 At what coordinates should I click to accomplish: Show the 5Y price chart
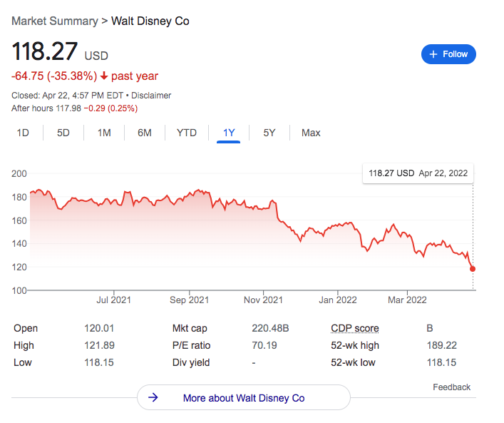pos(269,133)
